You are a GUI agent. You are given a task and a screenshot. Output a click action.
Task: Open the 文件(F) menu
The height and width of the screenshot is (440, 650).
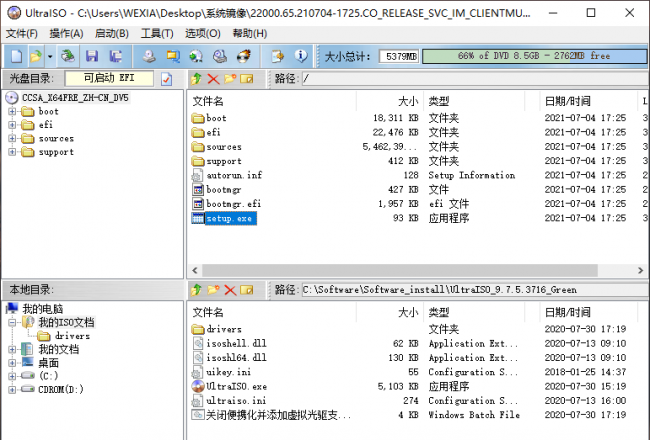(22, 33)
